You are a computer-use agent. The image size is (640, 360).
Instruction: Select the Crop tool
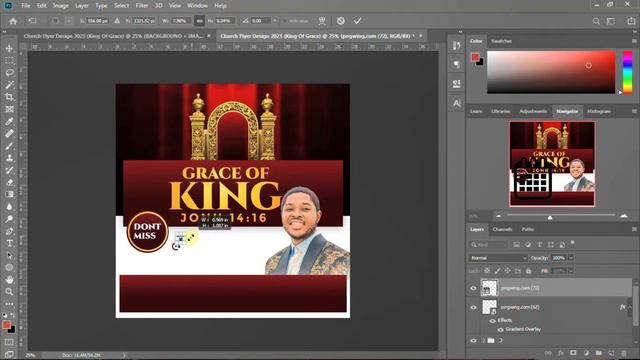(9, 97)
